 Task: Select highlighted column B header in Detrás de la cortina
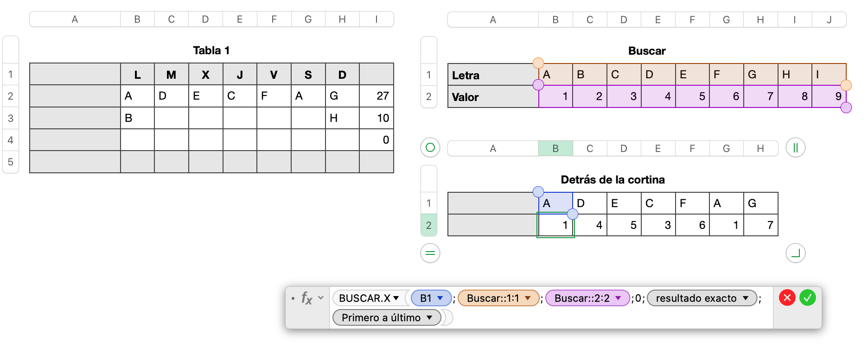click(x=555, y=148)
